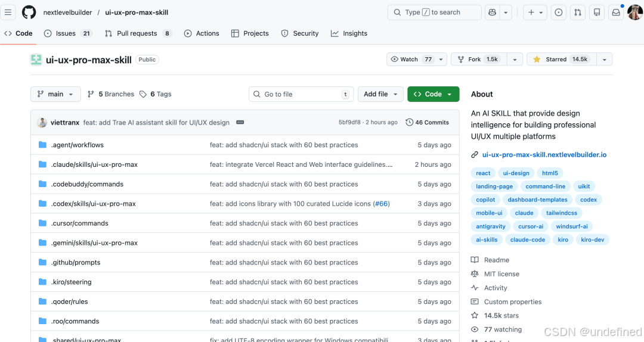Viewport: 644px width, 342px height.
Task: Click the .qoder/rules folder icon
Action: click(x=42, y=301)
